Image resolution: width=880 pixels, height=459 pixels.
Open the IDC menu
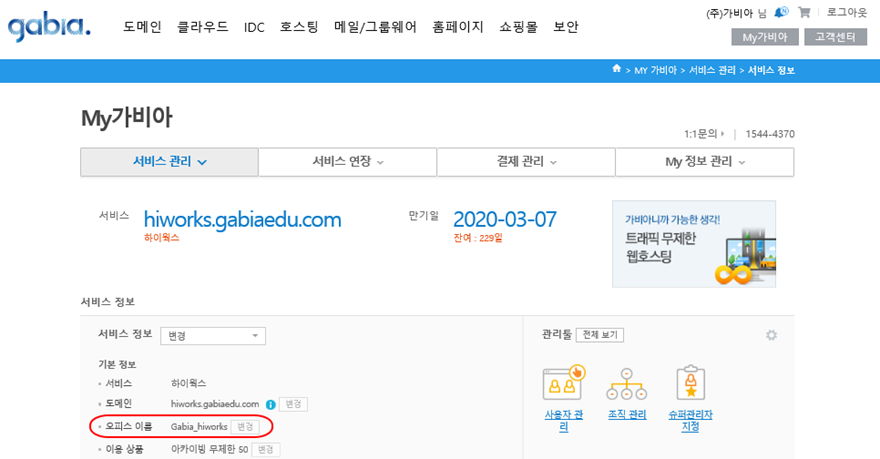click(254, 27)
